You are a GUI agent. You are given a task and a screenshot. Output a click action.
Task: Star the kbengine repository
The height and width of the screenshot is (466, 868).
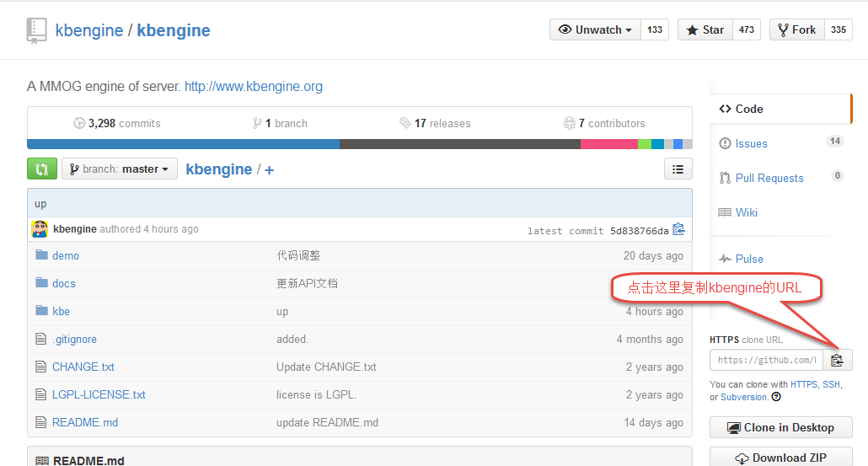705,29
